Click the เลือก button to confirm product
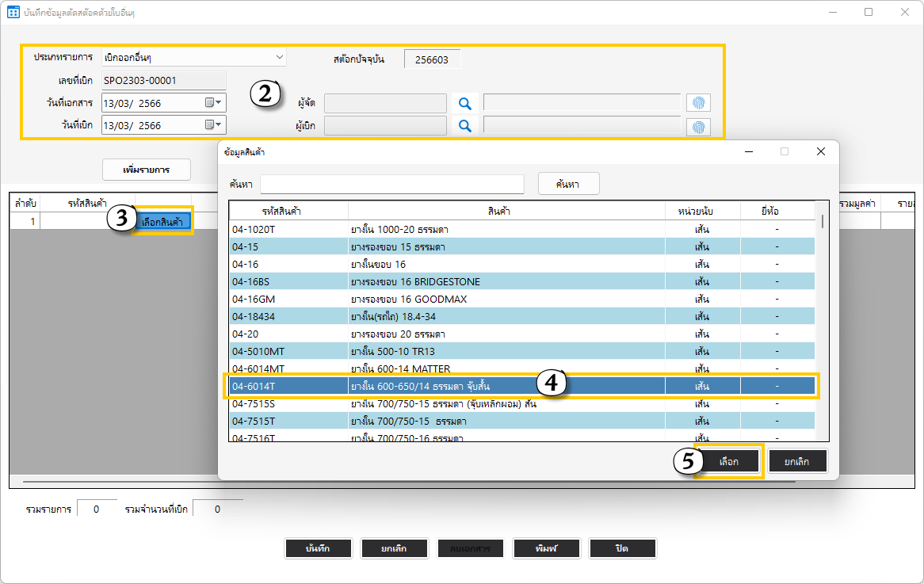924x584 pixels. 728,461
